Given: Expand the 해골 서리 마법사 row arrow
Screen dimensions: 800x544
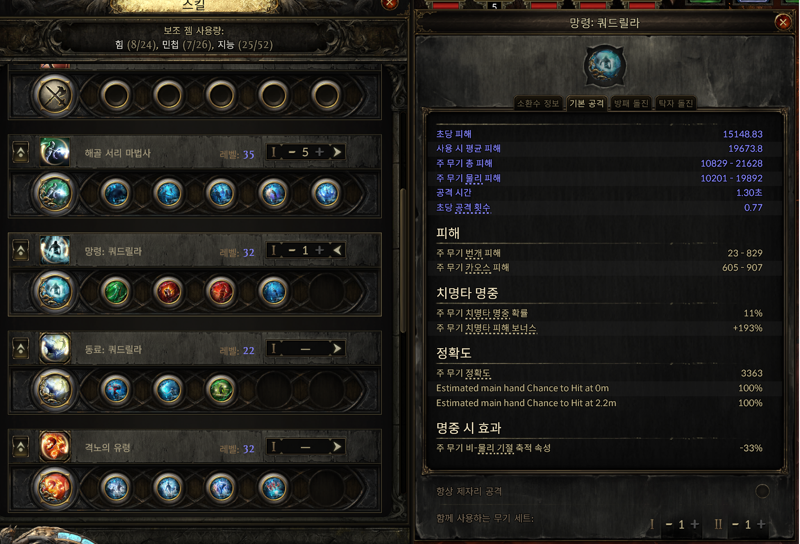Looking at the screenshot, I should coord(337,152).
